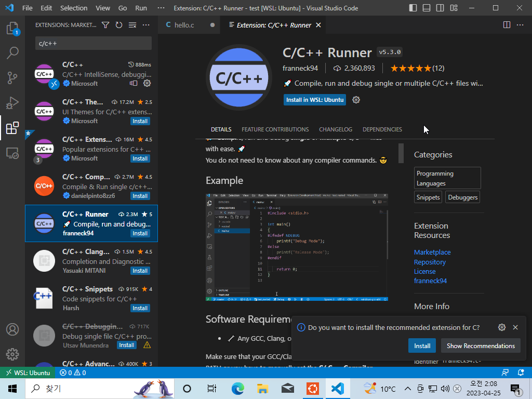This screenshot has height=399, width=532.
Task: Open the Explorer view in activity bar
Action: point(12,28)
